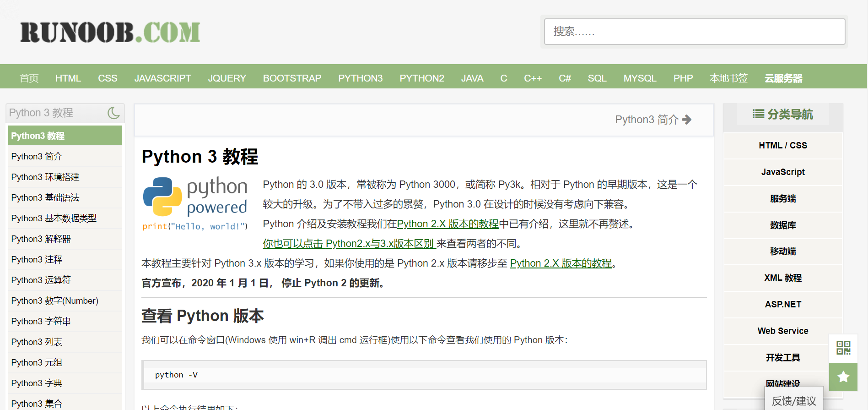
Task: Select Python3 基础语法 in sidebar
Action: [65, 197]
